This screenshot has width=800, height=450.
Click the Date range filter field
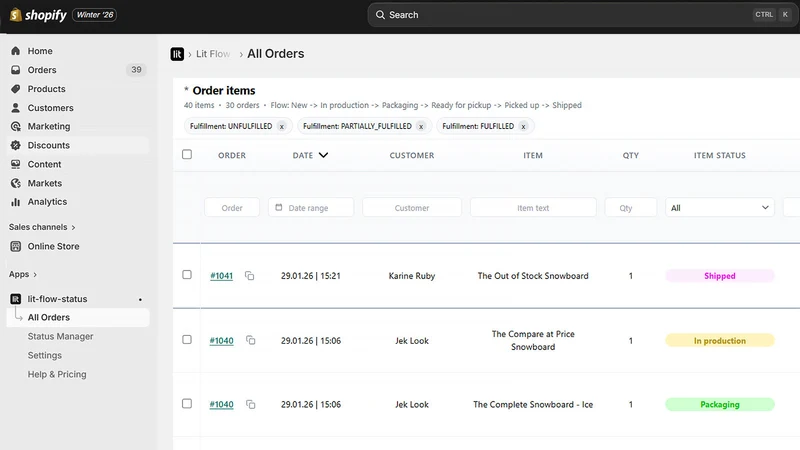[x=311, y=208]
